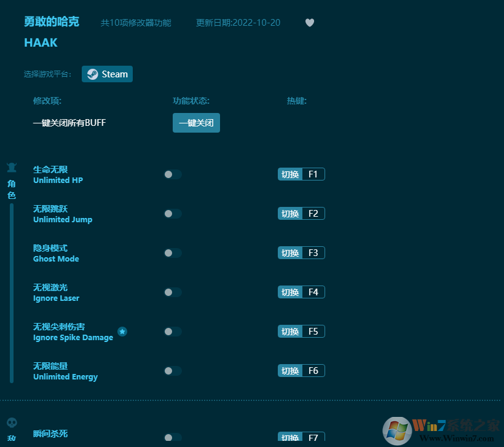The image size is (504, 447).
Task: Enable the Unlimited HP toggle
Action: pos(173,174)
